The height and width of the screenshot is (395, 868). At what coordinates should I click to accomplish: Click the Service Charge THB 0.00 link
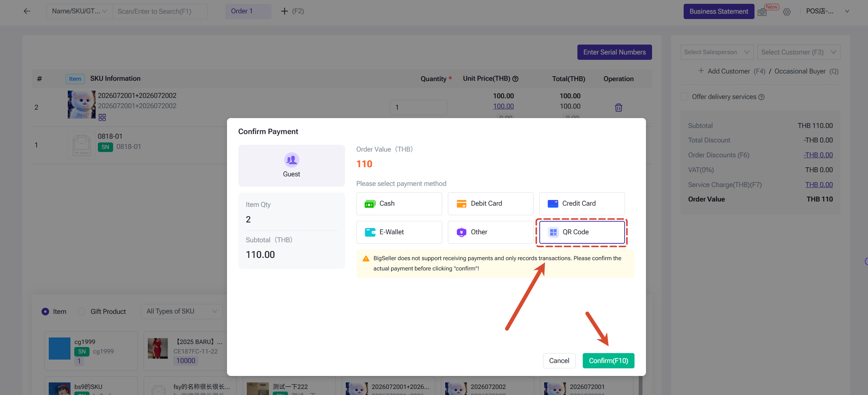click(x=819, y=185)
